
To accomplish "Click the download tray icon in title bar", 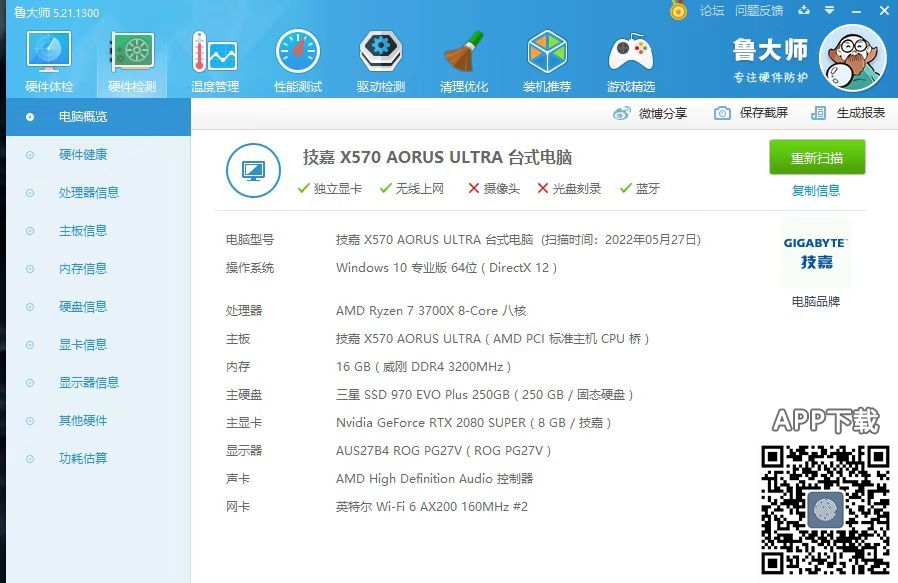I will (804, 11).
